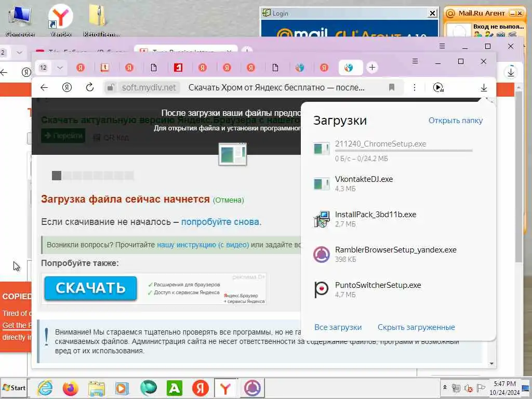Click the active Yandex Browser 'Y' taskbar button
Screen dimensions: 532x399
tap(225, 388)
